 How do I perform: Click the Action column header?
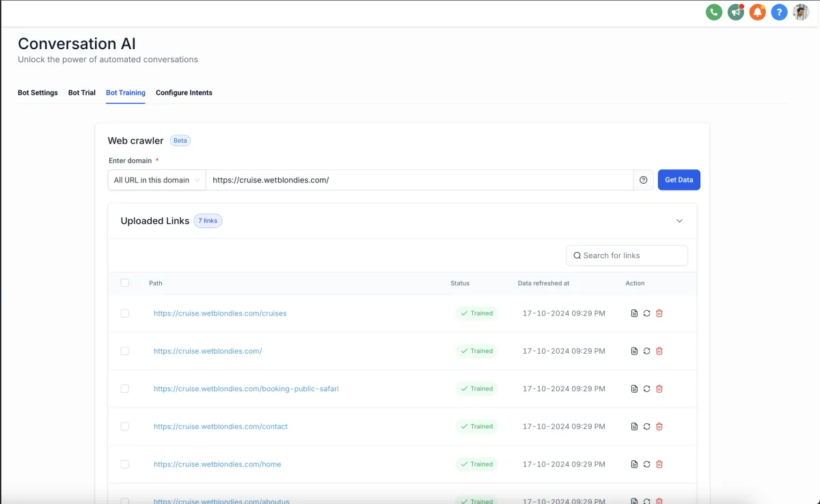point(635,283)
